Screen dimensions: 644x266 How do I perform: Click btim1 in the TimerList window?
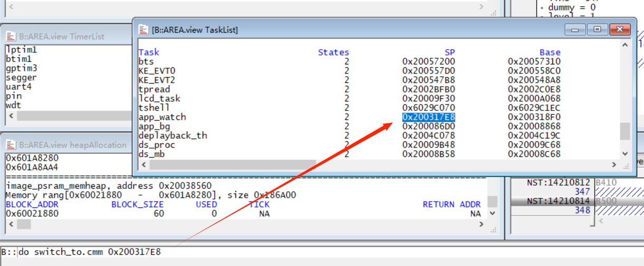pyautogui.click(x=19, y=59)
